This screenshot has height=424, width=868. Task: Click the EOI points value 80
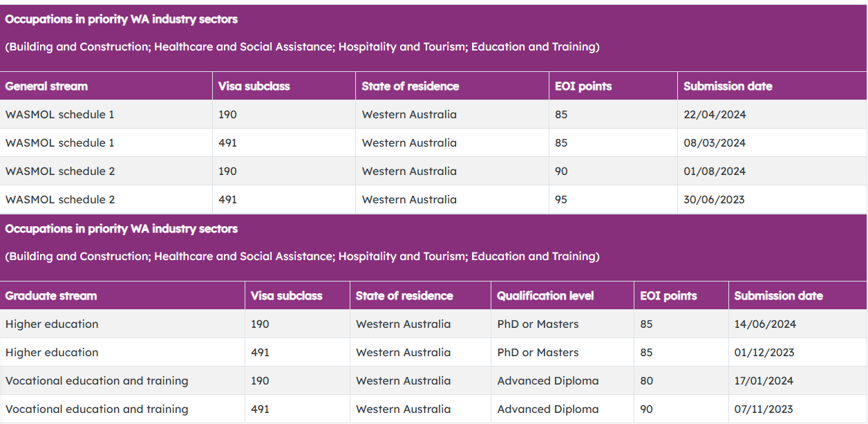coord(646,381)
